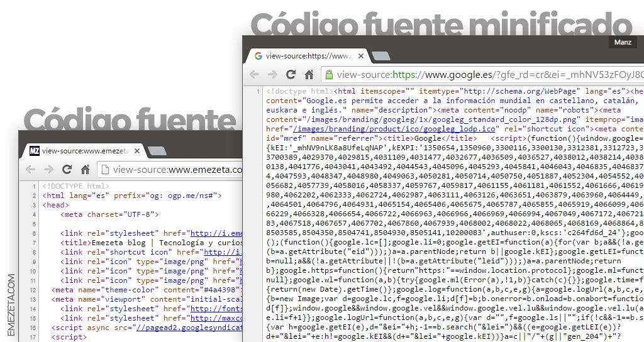Screen dimensions: 644x342
Task: Click the back arrow in the Emezeta window
Action: coord(30,169)
